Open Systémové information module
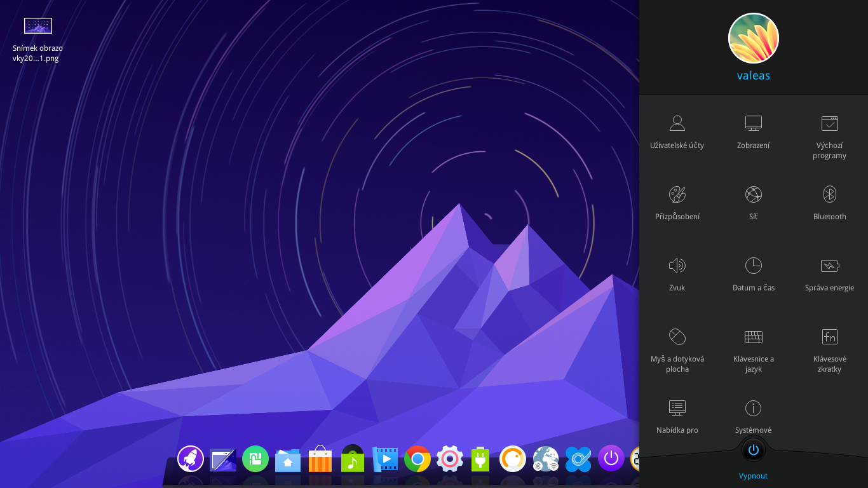The image size is (868, 488). pyautogui.click(x=754, y=417)
